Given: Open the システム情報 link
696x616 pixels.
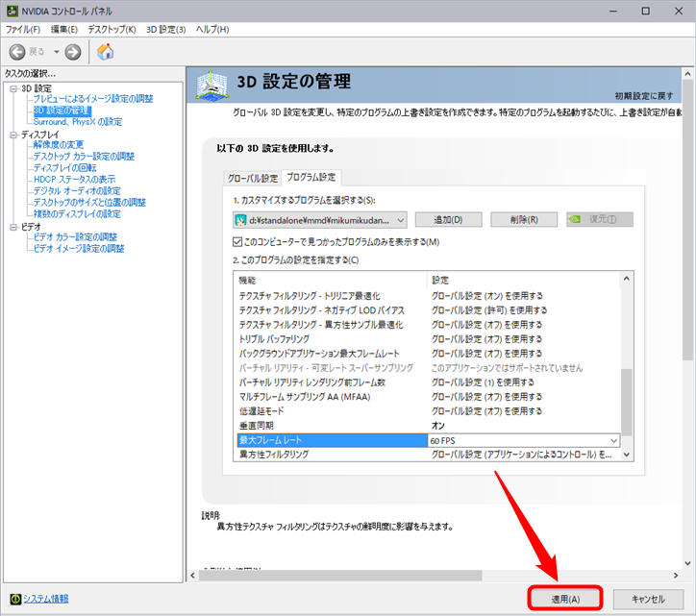Looking at the screenshot, I should point(46,599).
